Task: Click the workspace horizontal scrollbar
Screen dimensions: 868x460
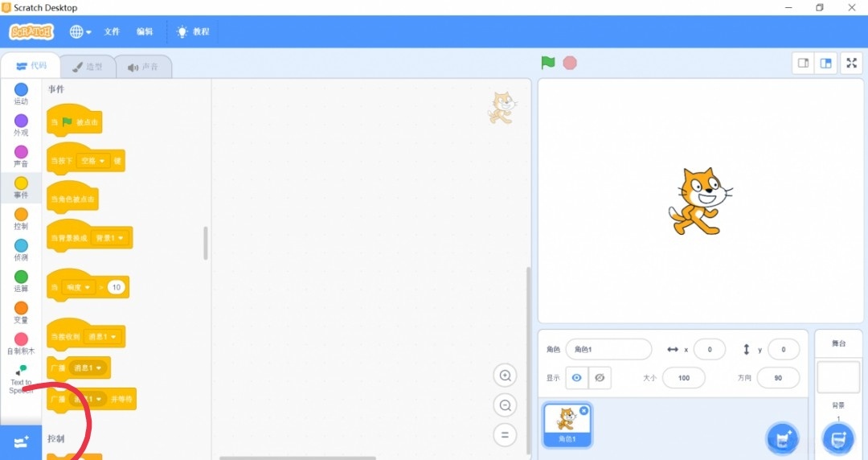Action: pos(297,458)
